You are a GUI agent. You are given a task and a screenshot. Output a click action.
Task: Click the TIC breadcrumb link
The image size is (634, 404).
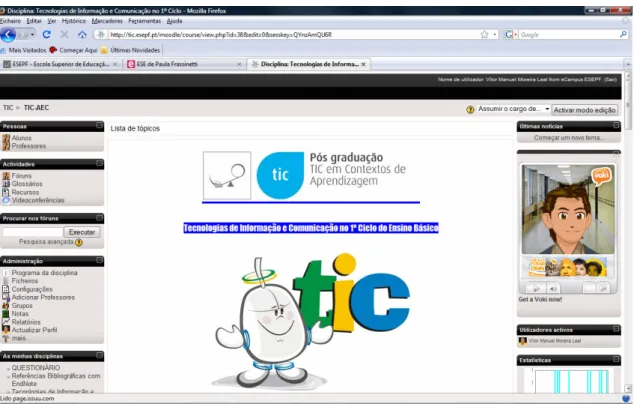tap(8, 108)
